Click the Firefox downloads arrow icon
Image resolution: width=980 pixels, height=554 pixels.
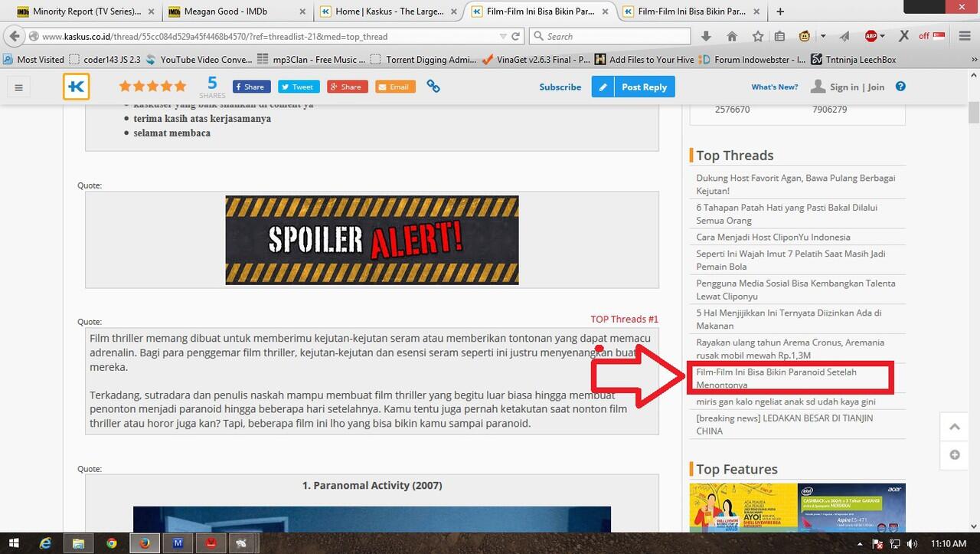point(706,36)
